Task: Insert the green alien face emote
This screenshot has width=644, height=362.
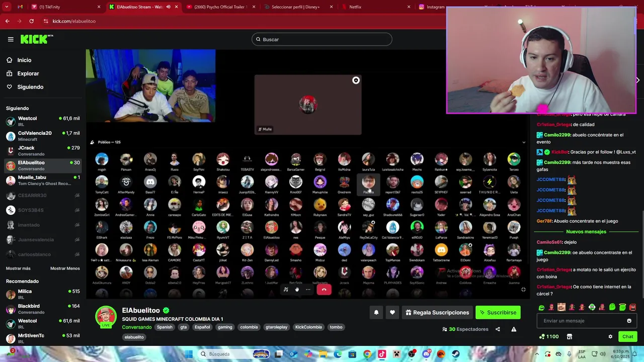Action: [x=592, y=307]
